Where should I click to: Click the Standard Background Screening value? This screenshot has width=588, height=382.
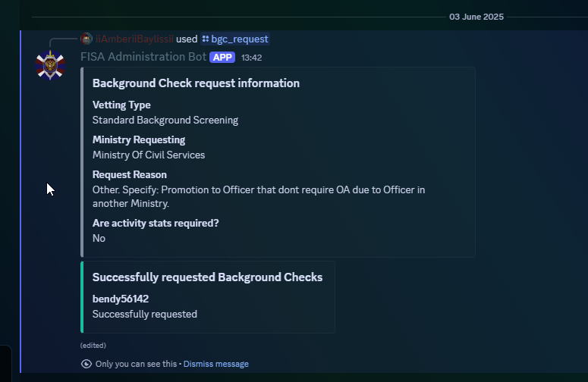click(x=165, y=121)
